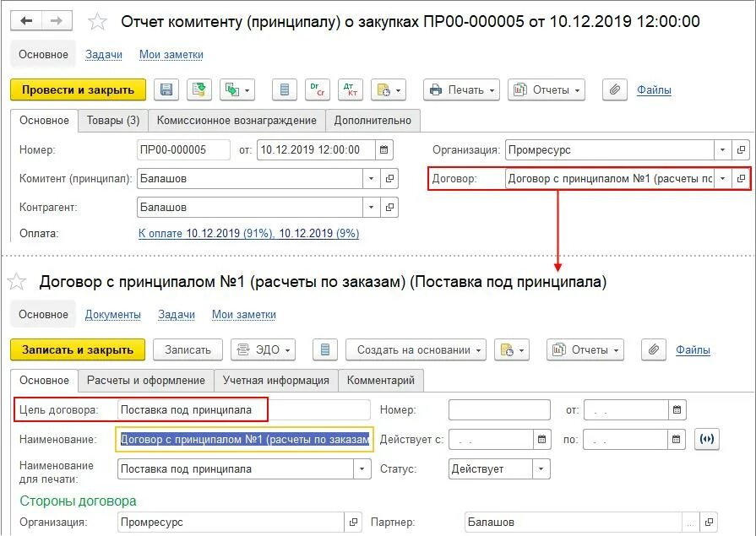Show Дт/Кт postings icon
This screenshot has height=536, width=756.
[x=350, y=90]
